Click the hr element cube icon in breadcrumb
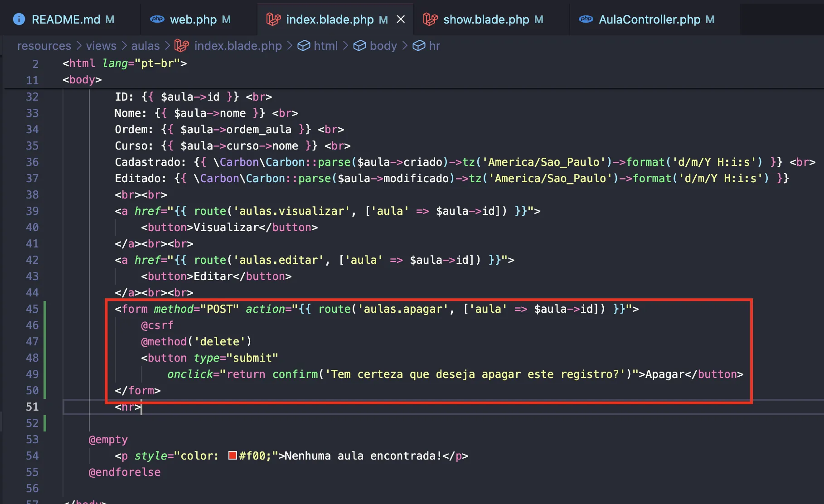Image resolution: width=824 pixels, height=504 pixels. coord(419,46)
